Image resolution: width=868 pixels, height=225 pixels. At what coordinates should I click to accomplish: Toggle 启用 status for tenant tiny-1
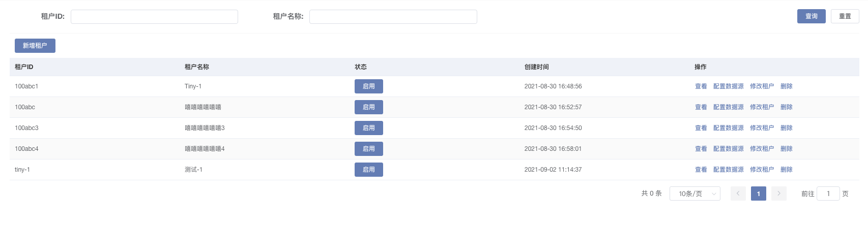pos(368,170)
